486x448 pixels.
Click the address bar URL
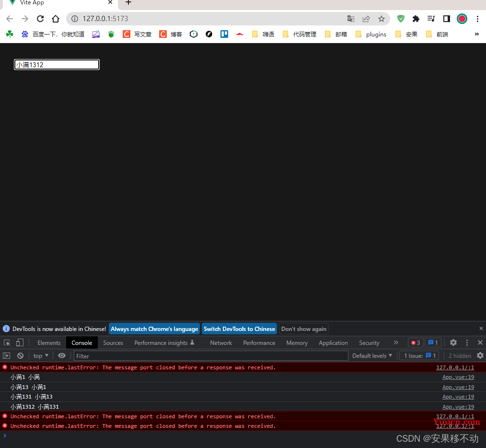coord(105,19)
